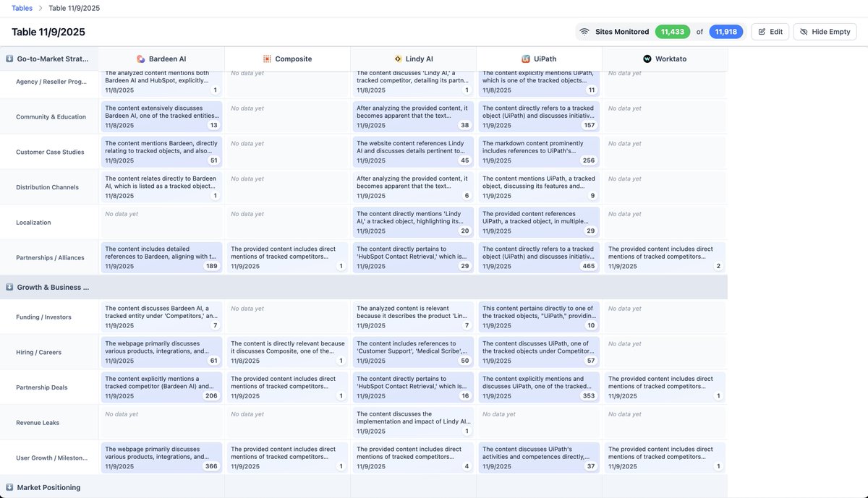Viewport: 868px width, 498px height.
Task: Select the Partnership Deals row label
Action: coord(42,387)
